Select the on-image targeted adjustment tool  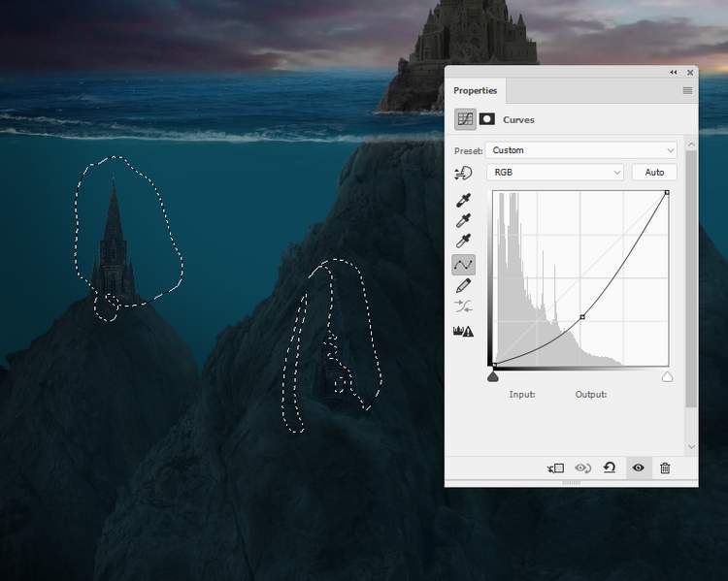[x=464, y=173]
